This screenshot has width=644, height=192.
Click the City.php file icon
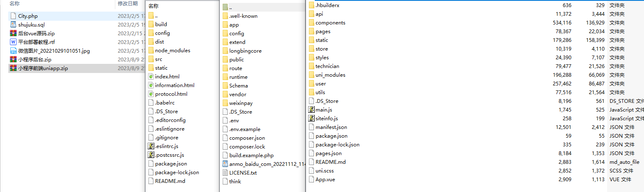point(13,16)
